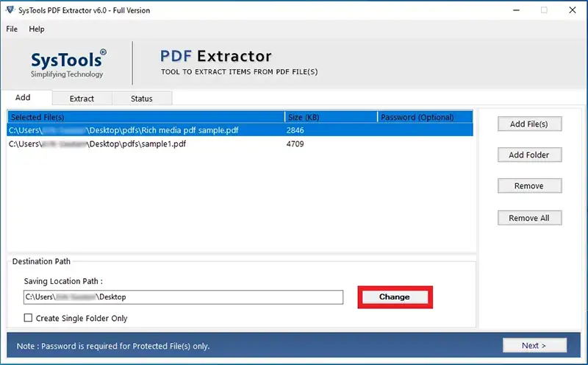Click the password cell for sample1.pdf
Screen dimensions: 588x365
425,143
